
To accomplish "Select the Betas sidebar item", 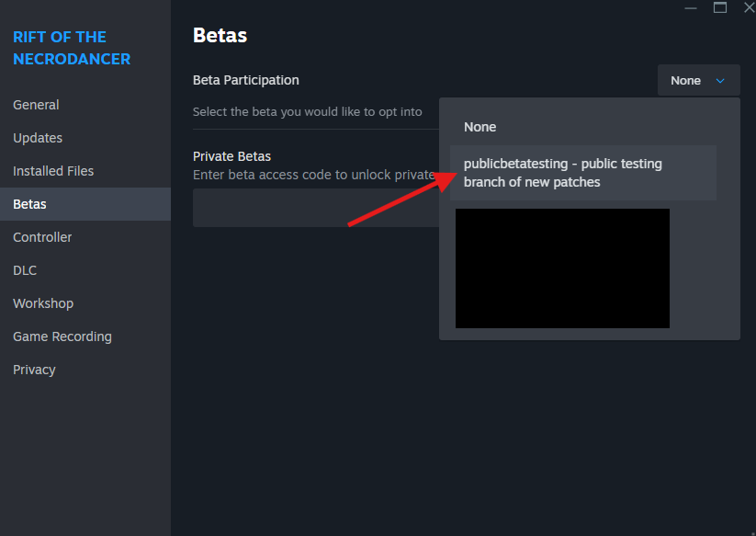I will point(85,204).
